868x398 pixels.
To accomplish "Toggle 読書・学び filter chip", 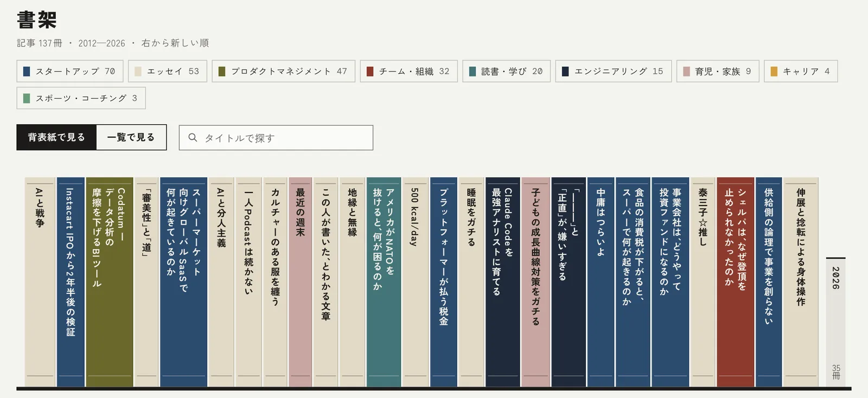I will point(506,71).
